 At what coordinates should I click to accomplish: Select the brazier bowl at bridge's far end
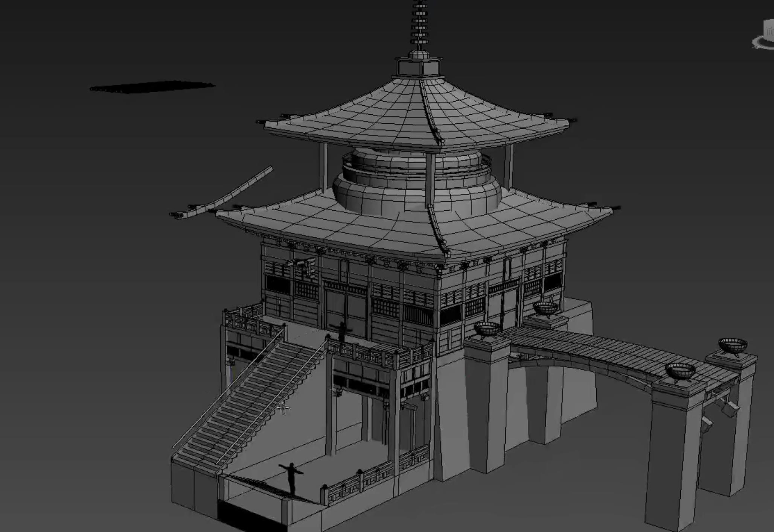click(x=733, y=347)
